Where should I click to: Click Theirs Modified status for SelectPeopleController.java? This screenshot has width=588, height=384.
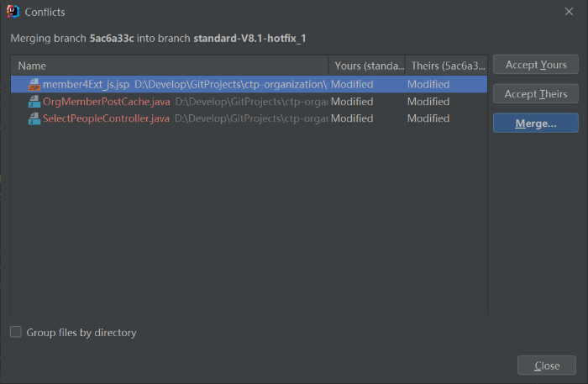click(428, 118)
